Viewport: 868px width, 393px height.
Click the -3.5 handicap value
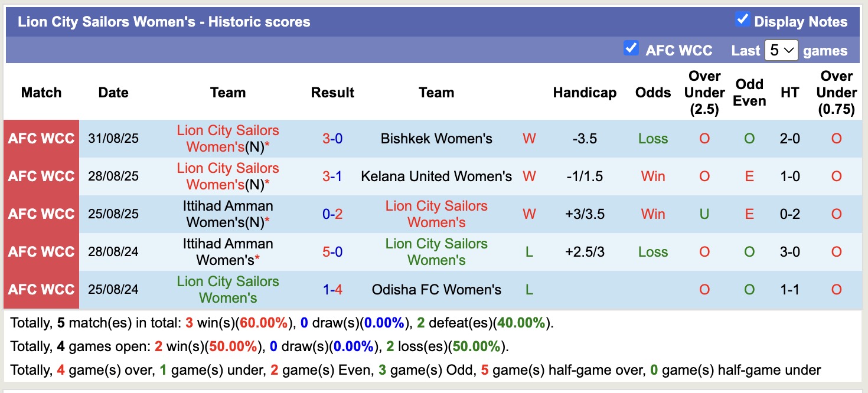click(x=585, y=139)
